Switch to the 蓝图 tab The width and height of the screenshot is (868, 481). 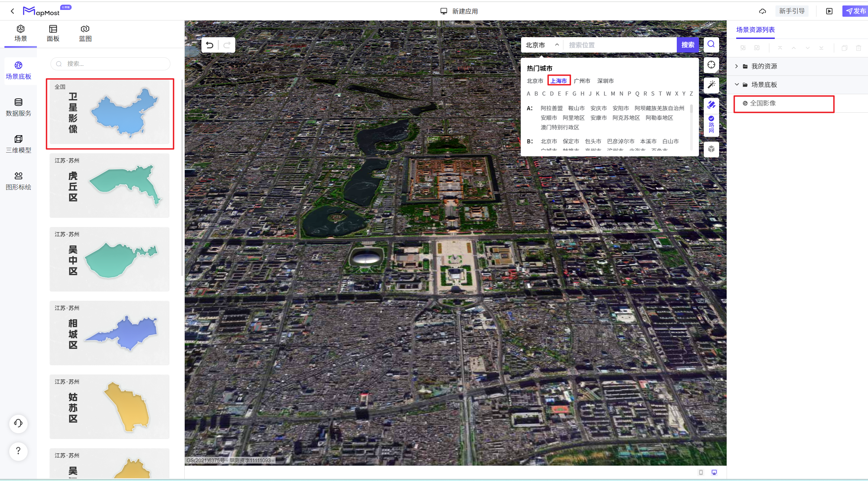[x=85, y=33]
